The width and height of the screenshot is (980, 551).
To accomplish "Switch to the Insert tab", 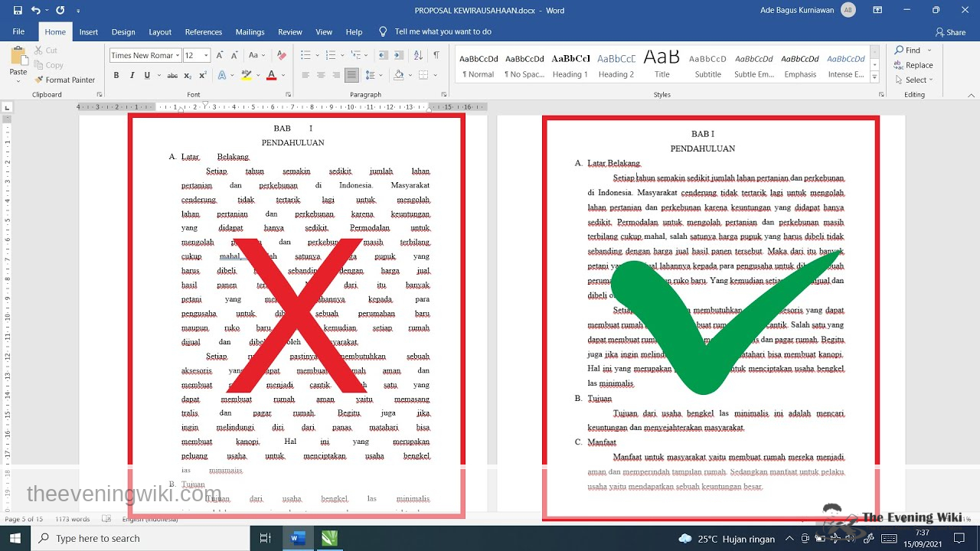I will point(89,32).
